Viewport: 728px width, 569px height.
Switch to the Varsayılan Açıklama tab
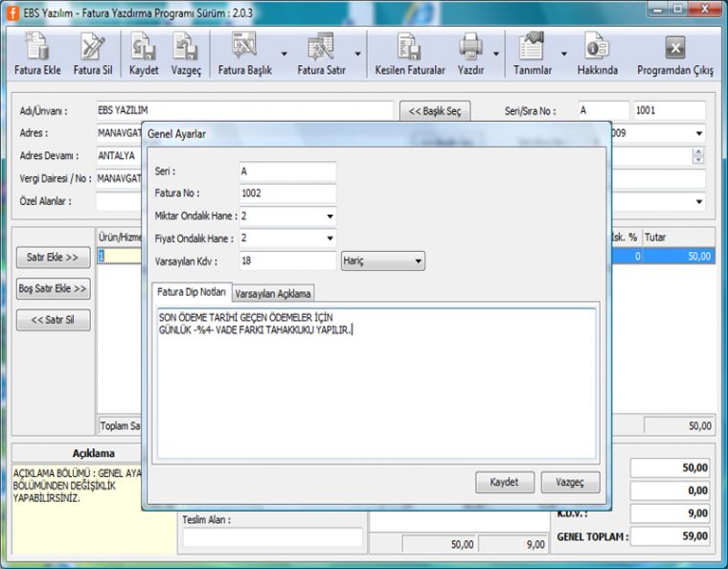pyautogui.click(x=273, y=293)
